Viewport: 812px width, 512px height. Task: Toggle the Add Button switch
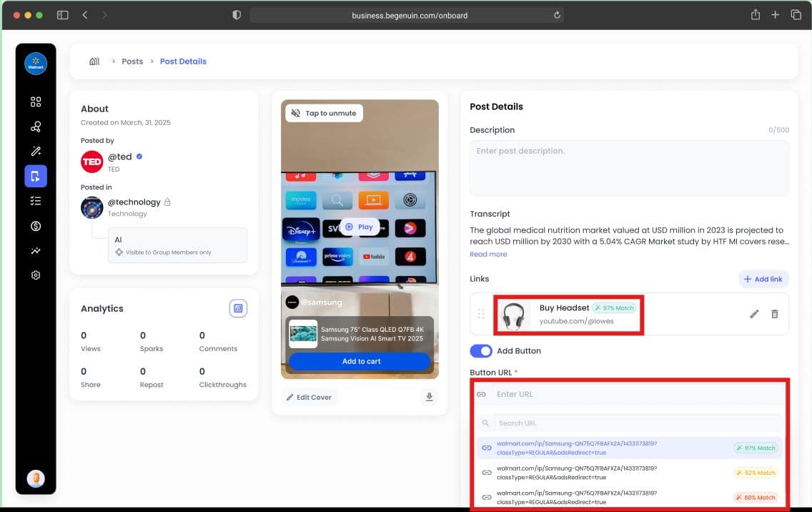[480, 351]
